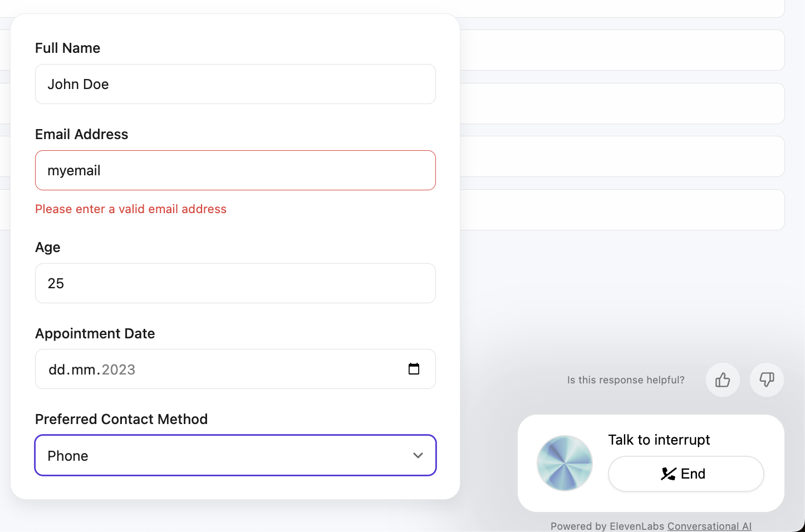Select the day segment of appointment date
Viewport: 805px width, 532px height.
click(57, 370)
